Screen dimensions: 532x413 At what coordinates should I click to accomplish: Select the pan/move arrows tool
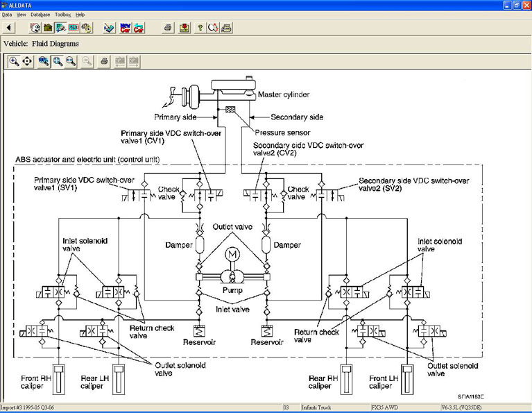pyautogui.click(x=27, y=61)
